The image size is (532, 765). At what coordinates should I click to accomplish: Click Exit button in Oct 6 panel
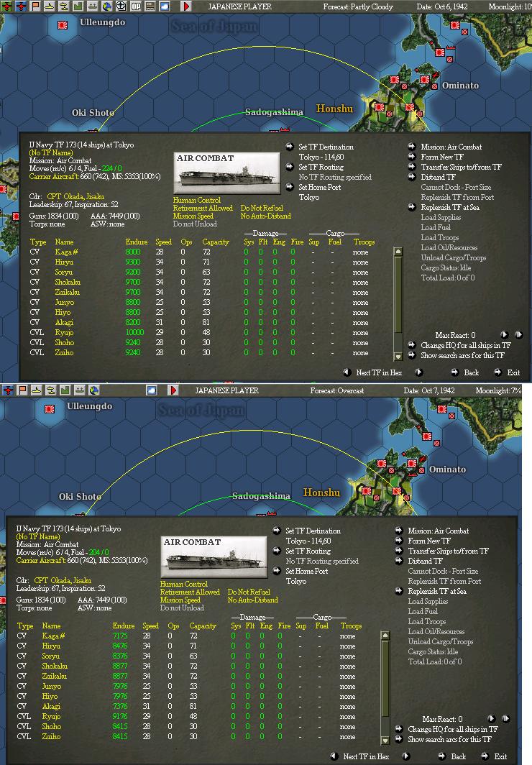click(513, 372)
